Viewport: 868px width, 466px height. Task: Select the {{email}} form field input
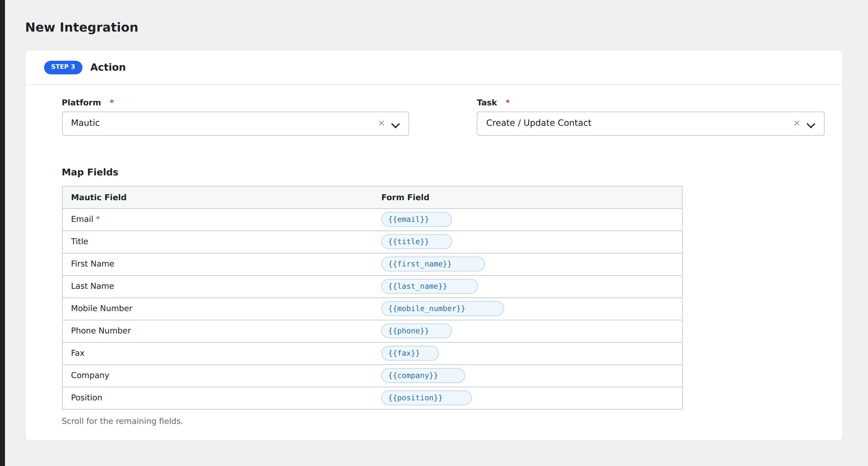coord(416,220)
